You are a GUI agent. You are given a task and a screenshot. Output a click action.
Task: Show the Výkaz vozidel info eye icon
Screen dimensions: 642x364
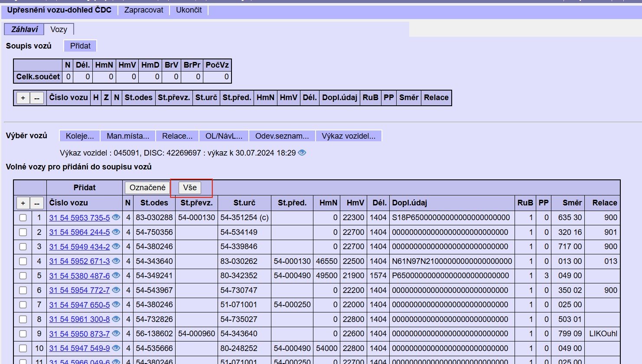(x=302, y=153)
